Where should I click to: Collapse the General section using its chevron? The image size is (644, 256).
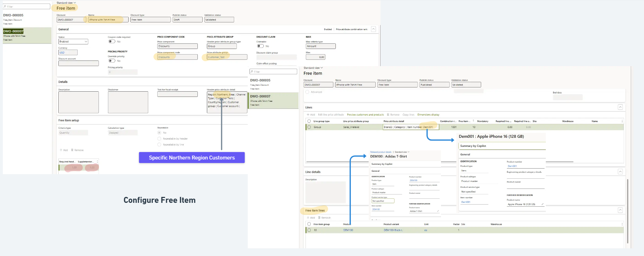click(x=373, y=29)
